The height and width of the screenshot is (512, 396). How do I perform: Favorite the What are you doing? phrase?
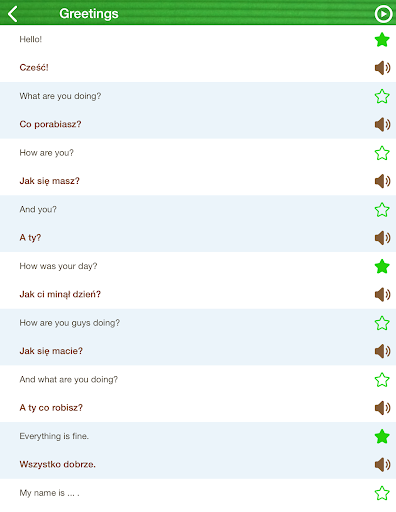pyautogui.click(x=382, y=96)
